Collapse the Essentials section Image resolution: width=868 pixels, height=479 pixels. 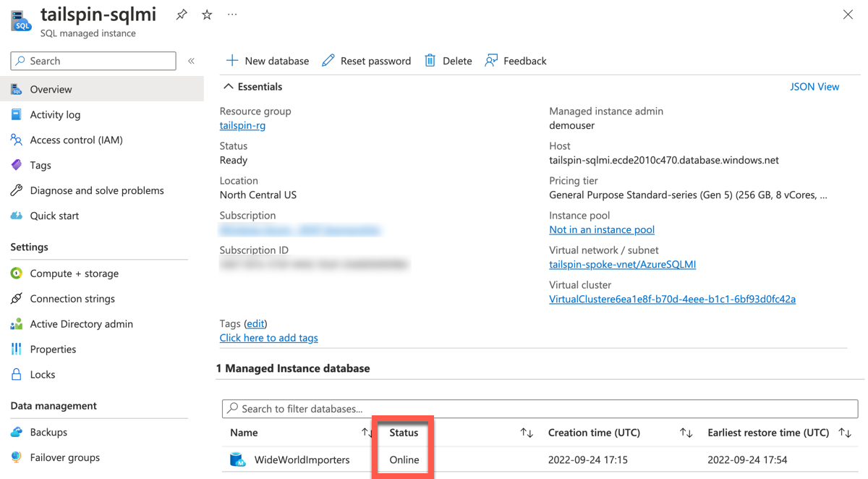[x=229, y=87]
